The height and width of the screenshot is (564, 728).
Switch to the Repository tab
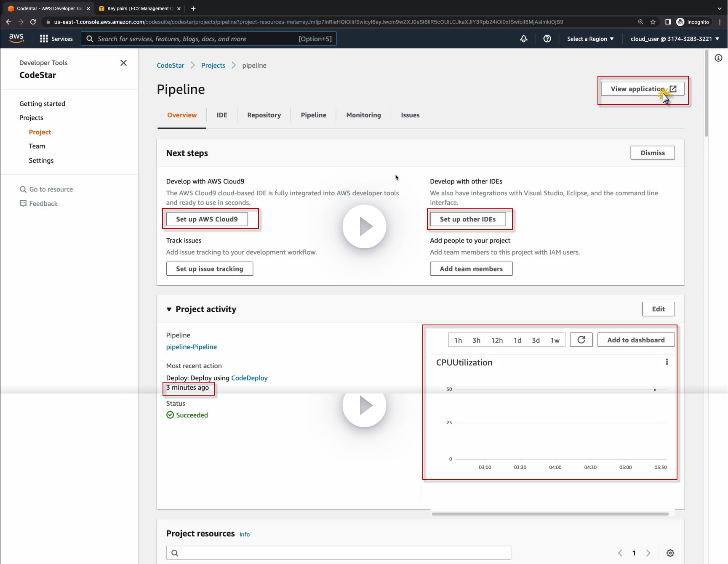(264, 115)
